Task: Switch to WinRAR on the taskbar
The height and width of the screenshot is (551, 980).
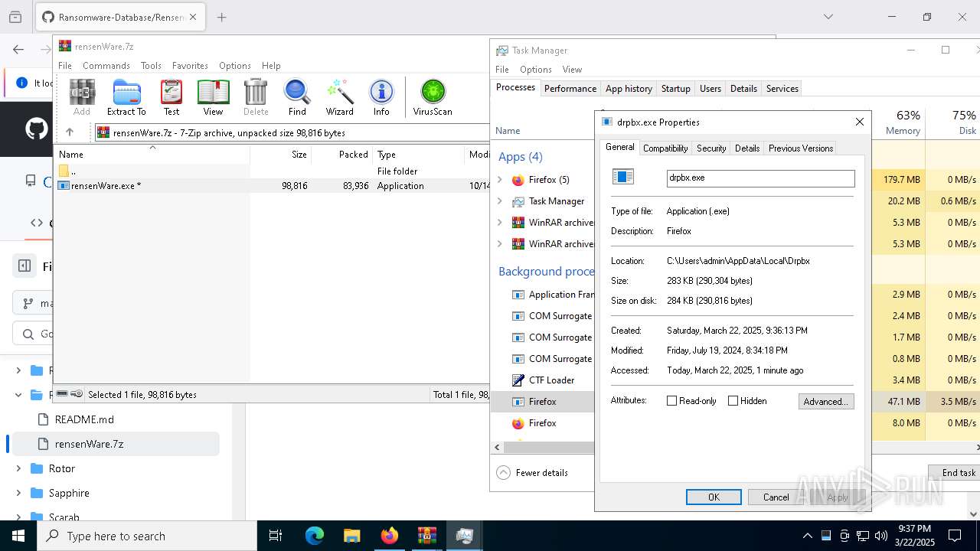Action: point(426,536)
